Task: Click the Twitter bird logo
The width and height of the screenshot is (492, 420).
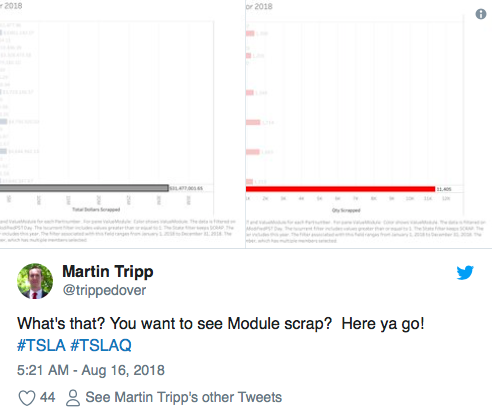Action: [465, 272]
